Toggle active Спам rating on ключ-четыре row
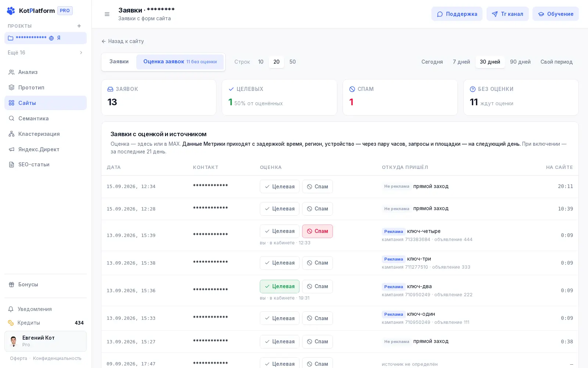This screenshot has width=588, height=368. click(x=318, y=231)
